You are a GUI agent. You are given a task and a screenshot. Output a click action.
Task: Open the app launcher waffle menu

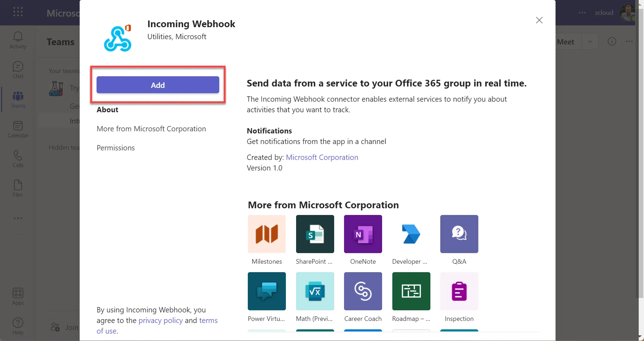click(x=18, y=12)
